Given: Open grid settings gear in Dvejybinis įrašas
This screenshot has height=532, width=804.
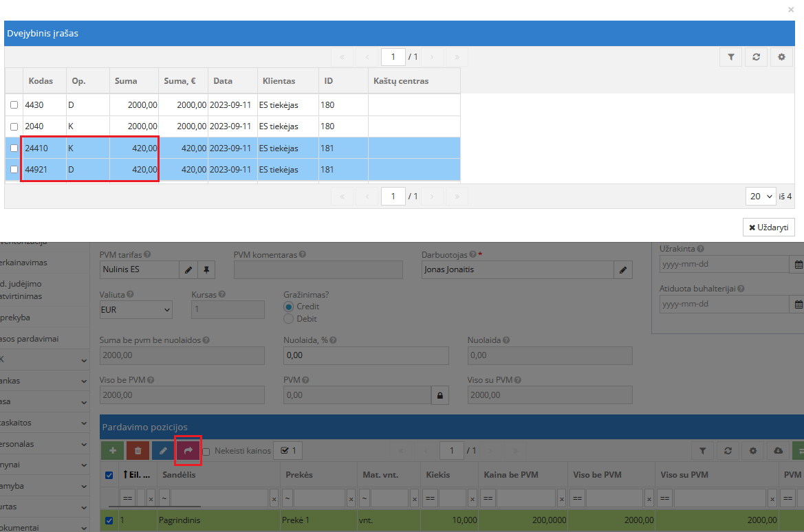Looking at the screenshot, I should pyautogui.click(x=781, y=58).
